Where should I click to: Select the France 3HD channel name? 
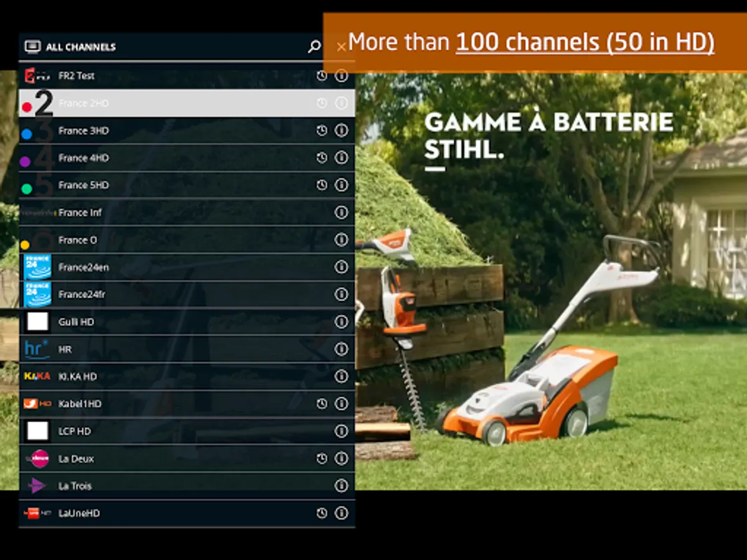coord(83,131)
